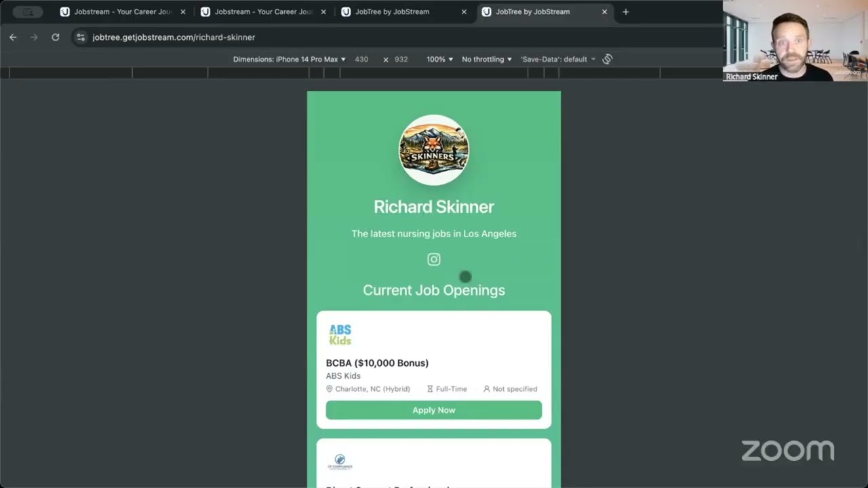The height and width of the screenshot is (488, 868).
Task: Click the Richard Skinner Zoom video thumbnail
Action: [x=795, y=41]
